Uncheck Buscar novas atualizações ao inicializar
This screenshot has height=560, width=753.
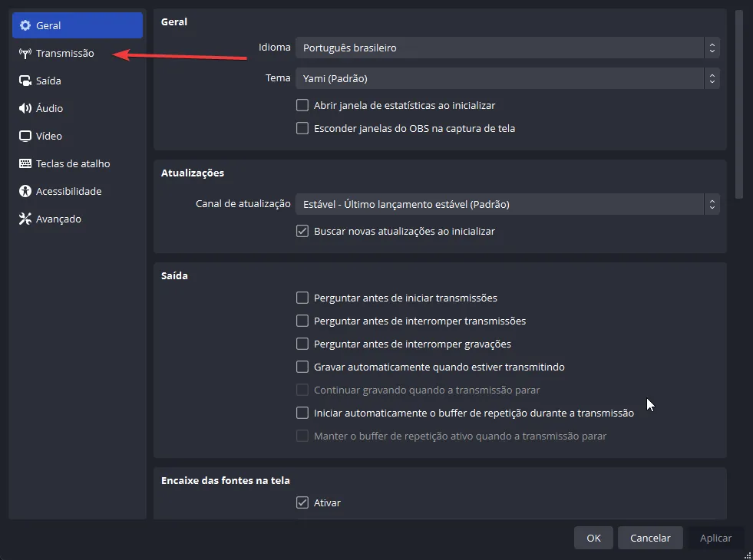(302, 231)
